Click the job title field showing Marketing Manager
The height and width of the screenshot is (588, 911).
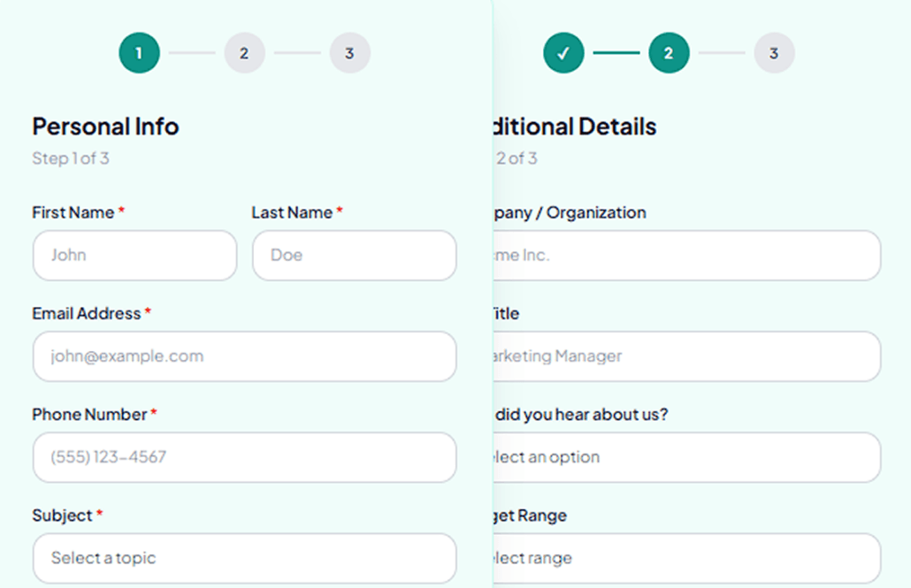click(686, 356)
